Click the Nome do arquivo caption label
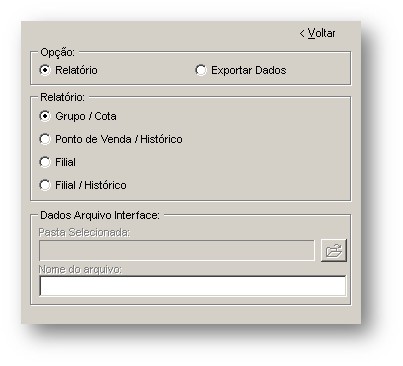 pos(80,269)
